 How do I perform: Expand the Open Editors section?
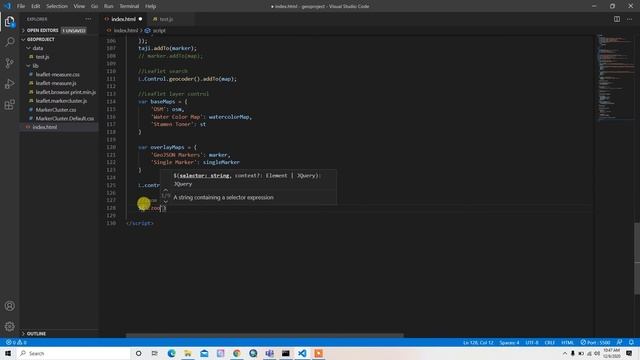click(x=43, y=30)
